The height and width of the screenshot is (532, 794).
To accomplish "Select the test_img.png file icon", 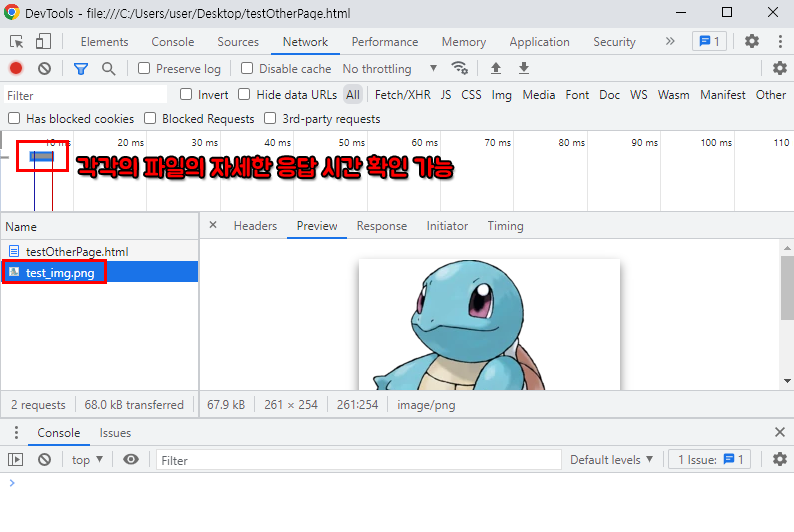I will [14, 272].
